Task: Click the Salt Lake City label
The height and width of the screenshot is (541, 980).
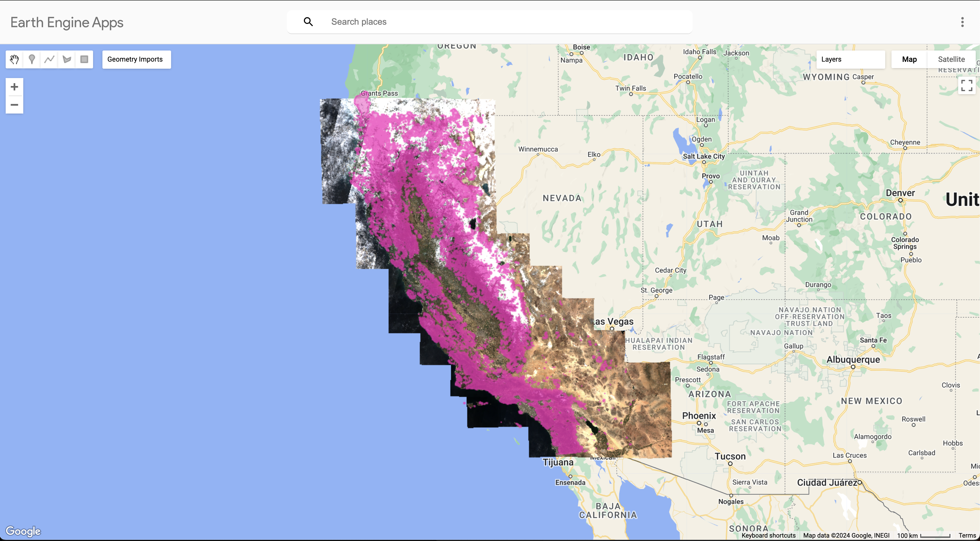Action: click(704, 156)
